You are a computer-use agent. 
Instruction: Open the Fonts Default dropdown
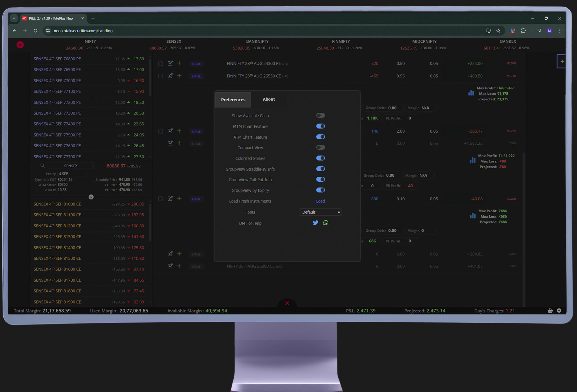(320, 212)
